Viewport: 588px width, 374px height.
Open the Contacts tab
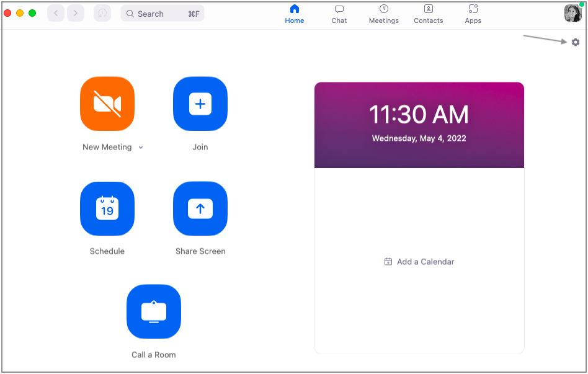click(x=429, y=14)
